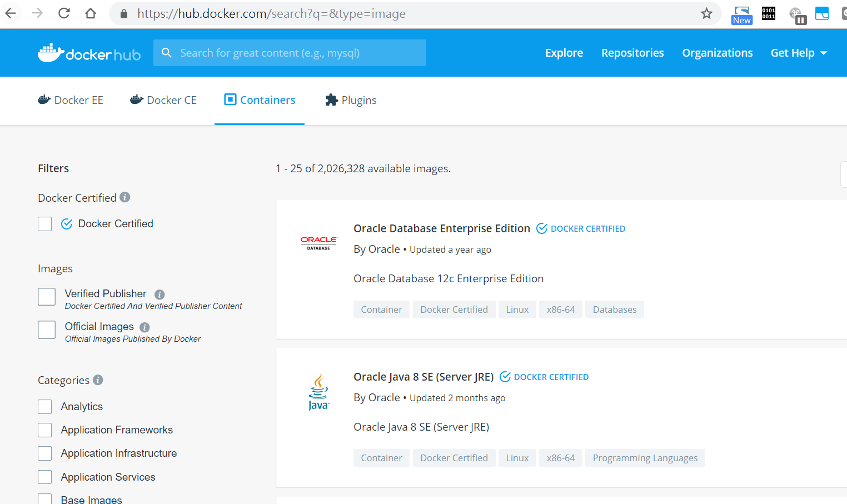Click the binary 0101 extension icon
This screenshot has width=847, height=504.
769,13
